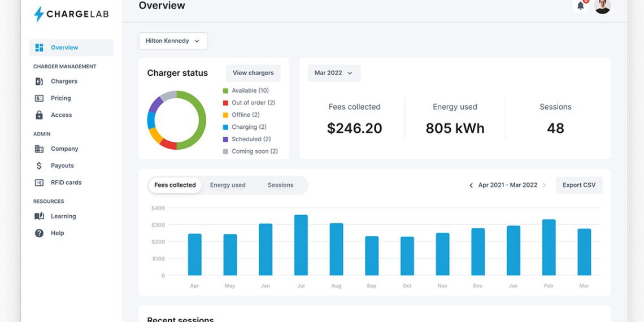Export chart data as CSV

pos(579,185)
